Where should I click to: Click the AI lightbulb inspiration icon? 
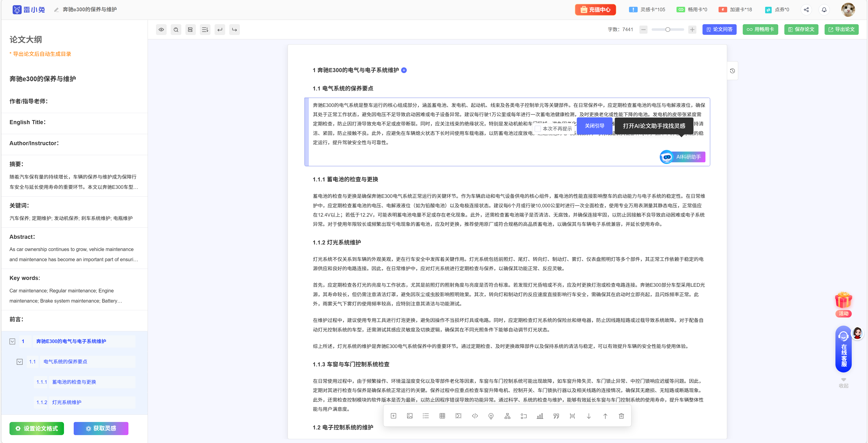tap(491, 416)
